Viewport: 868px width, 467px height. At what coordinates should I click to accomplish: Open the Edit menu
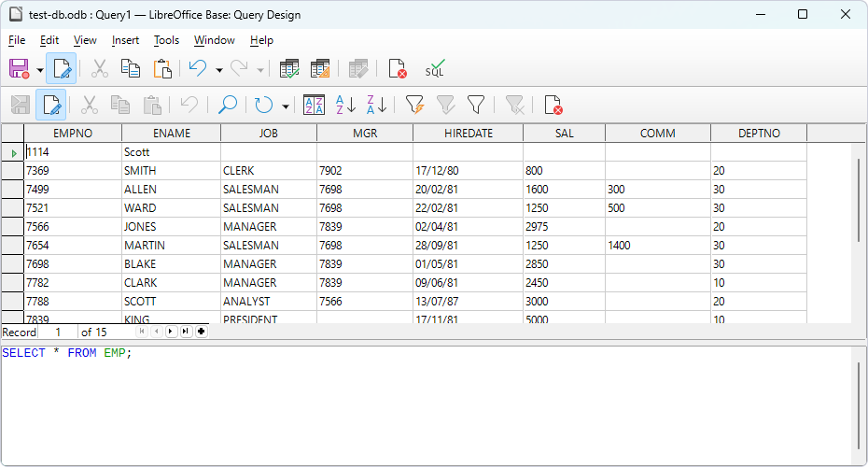49,40
